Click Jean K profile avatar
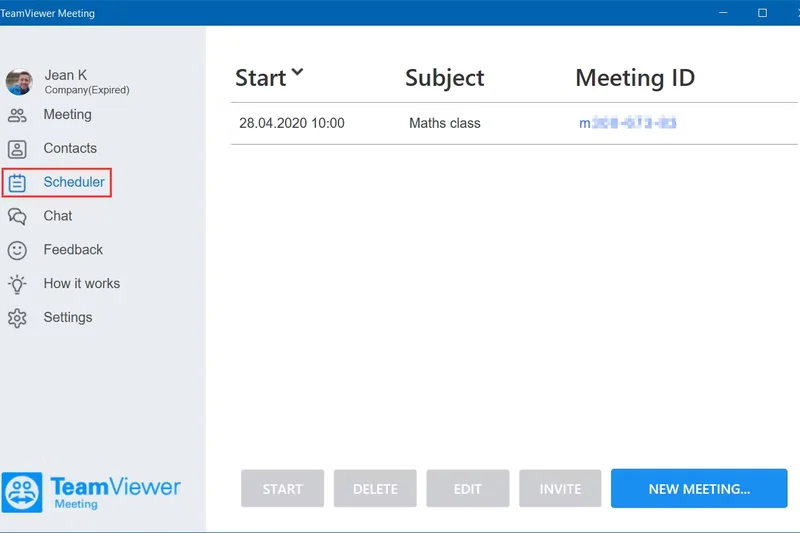 click(x=19, y=82)
